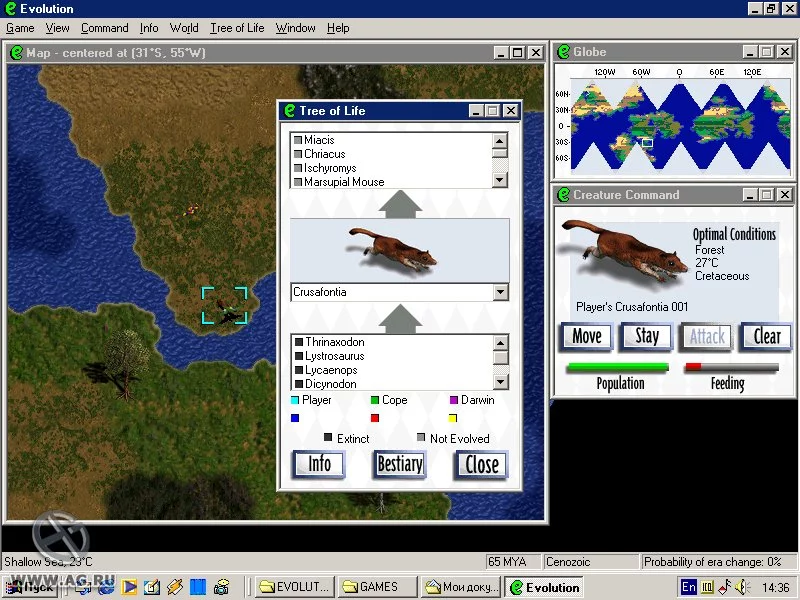This screenshot has height=600, width=800.
Task: Click the yellow legend swatch
Action: point(453,418)
